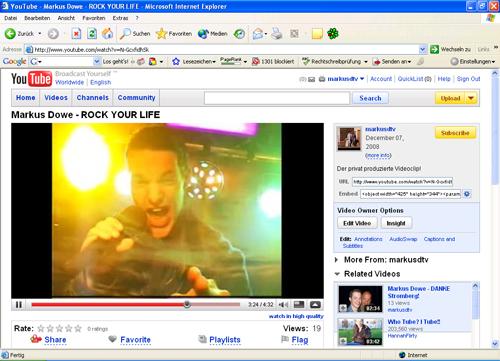Open the Favoriten menu
The image size is (500, 361).
coord(94,18)
